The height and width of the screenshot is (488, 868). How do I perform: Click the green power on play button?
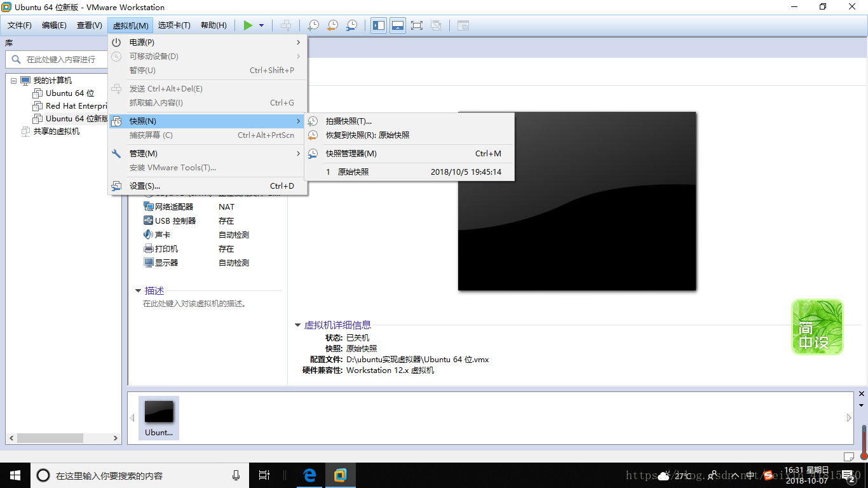coord(248,25)
